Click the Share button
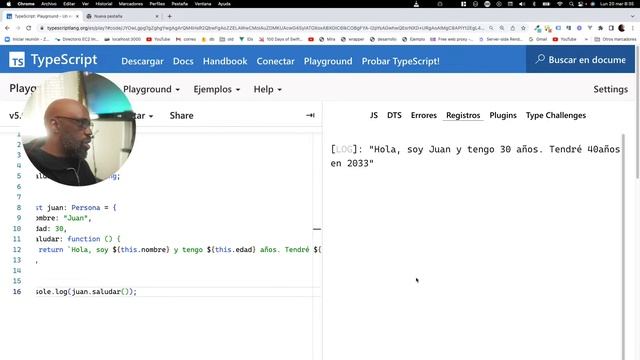Image resolution: width=640 pixels, height=360 pixels. coord(181,116)
